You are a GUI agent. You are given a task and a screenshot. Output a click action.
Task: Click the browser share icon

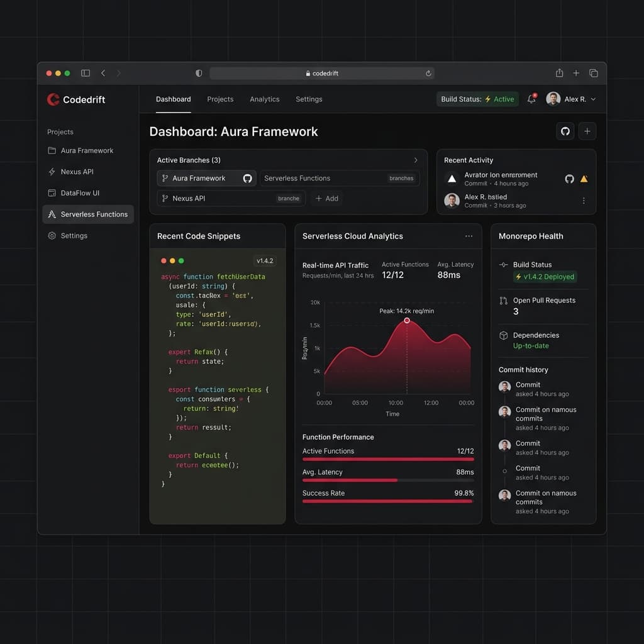coord(559,73)
